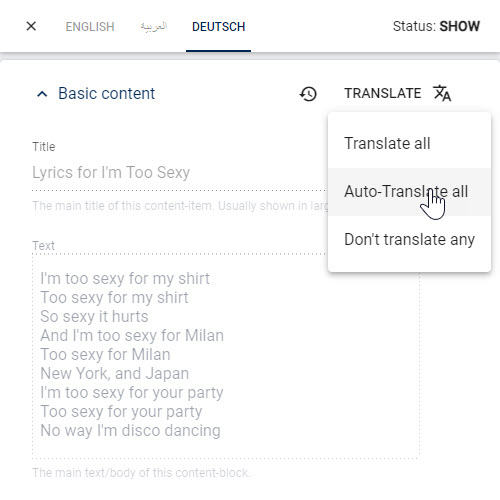Click the translate language glyph icon
The image size is (500, 500).
(442, 93)
